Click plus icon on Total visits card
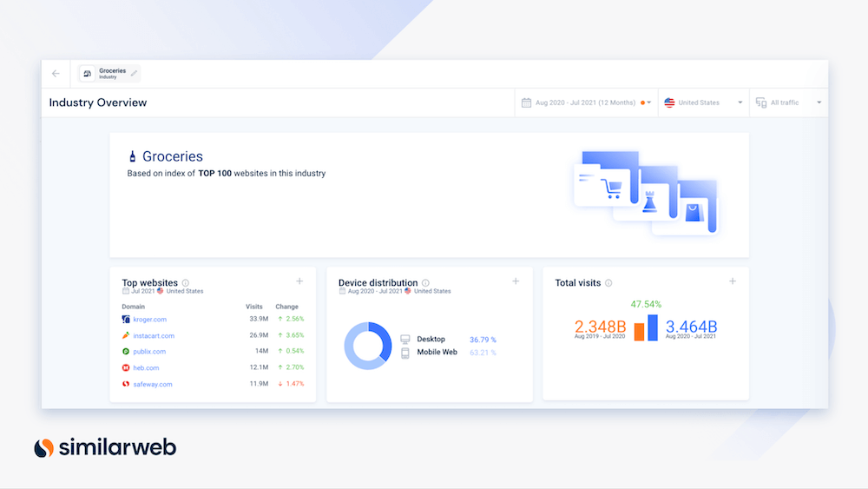The width and height of the screenshot is (868, 489). click(x=732, y=281)
